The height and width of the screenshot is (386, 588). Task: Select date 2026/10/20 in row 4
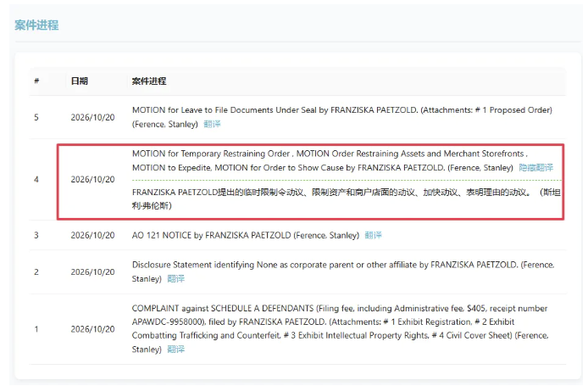coord(92,180)
